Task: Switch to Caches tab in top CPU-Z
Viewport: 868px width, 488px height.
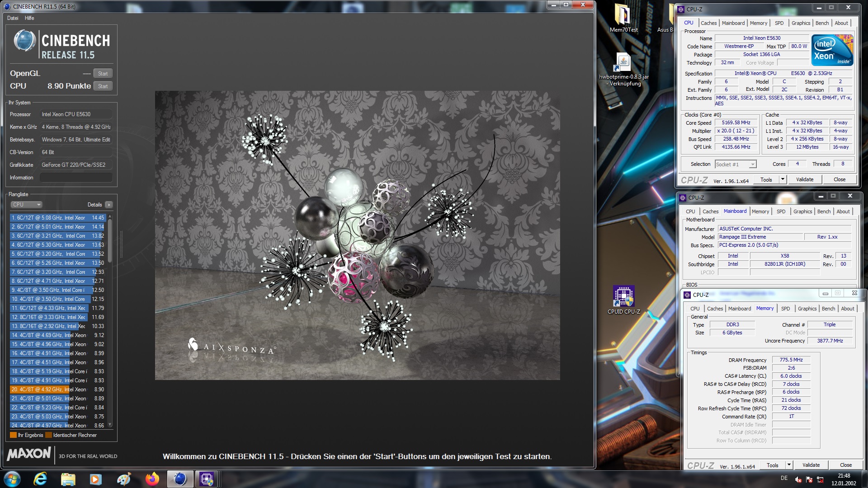Action: click(x=708, y=23)
